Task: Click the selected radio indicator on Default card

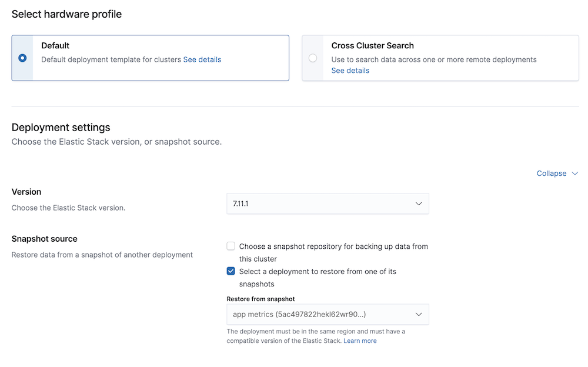Action: pos(21,58)
